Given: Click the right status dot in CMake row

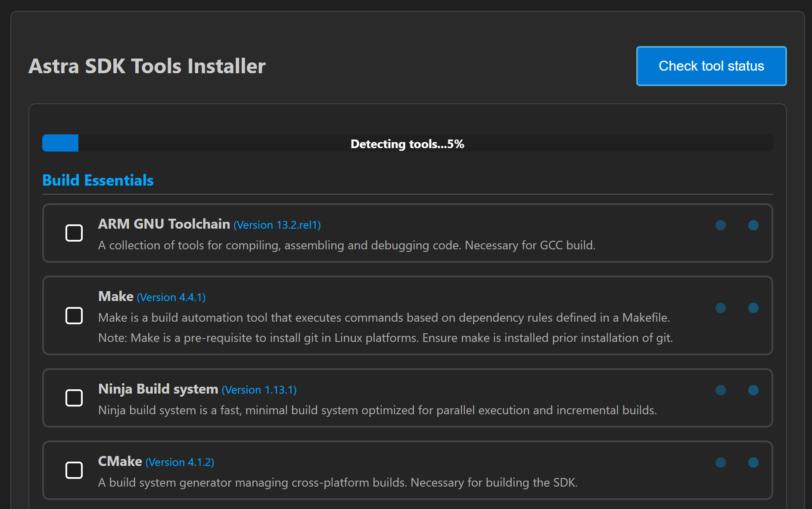Looking at the screenshot, I should (753, 462).
